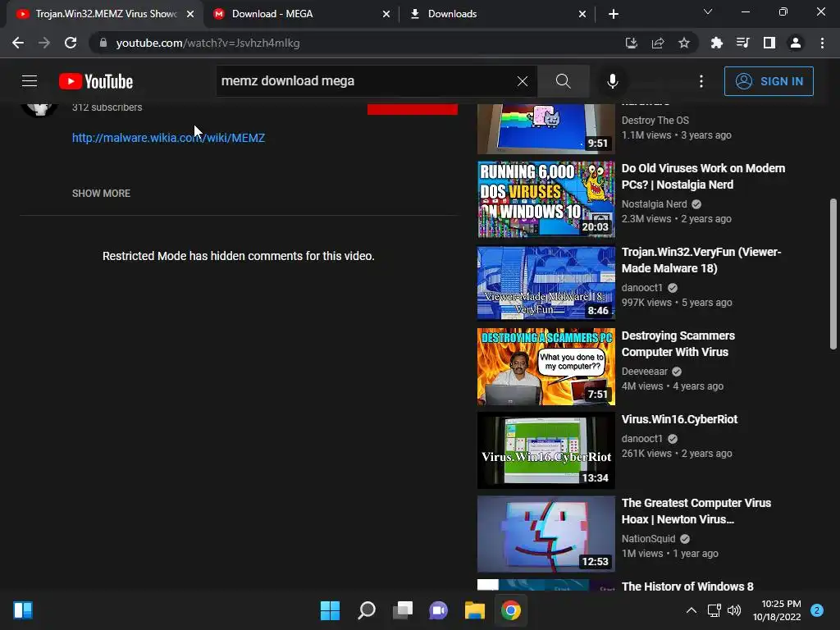Open the YouTube guide hamburger menu
Image resolution: width=840 pixels, height=630 pixels.
pyautogui.click(x=30, y=81)
